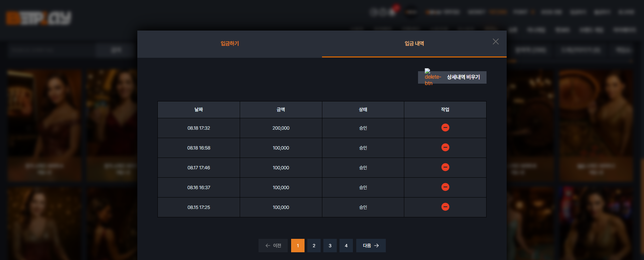Clear details with 상세내역 비우기 button
The width and height of the screenshot is (644, 260).
[452, 77]
